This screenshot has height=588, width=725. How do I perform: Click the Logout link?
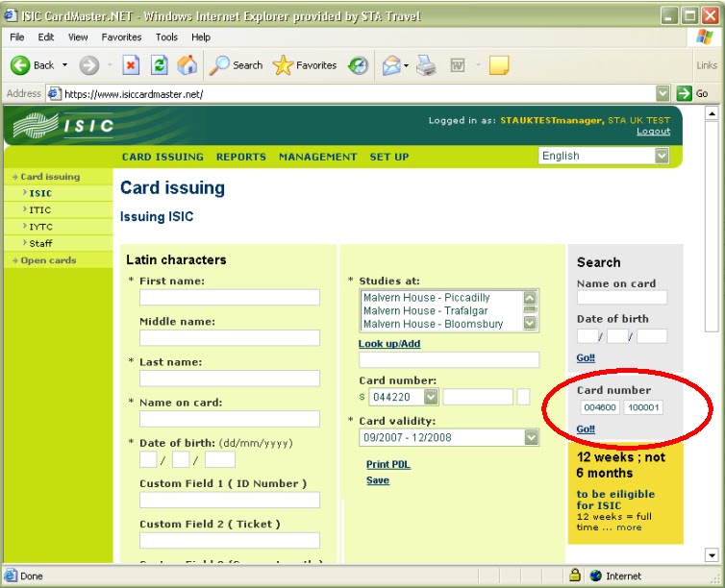pyautogui.click(x=653, y=132)
